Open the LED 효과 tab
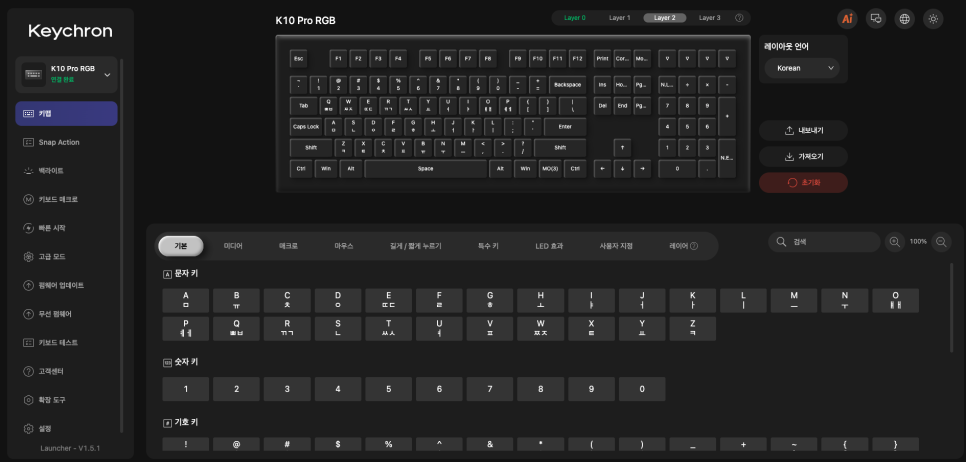This screenshot has width=966, height=462. pyautogui.click(x=549, y=246)
